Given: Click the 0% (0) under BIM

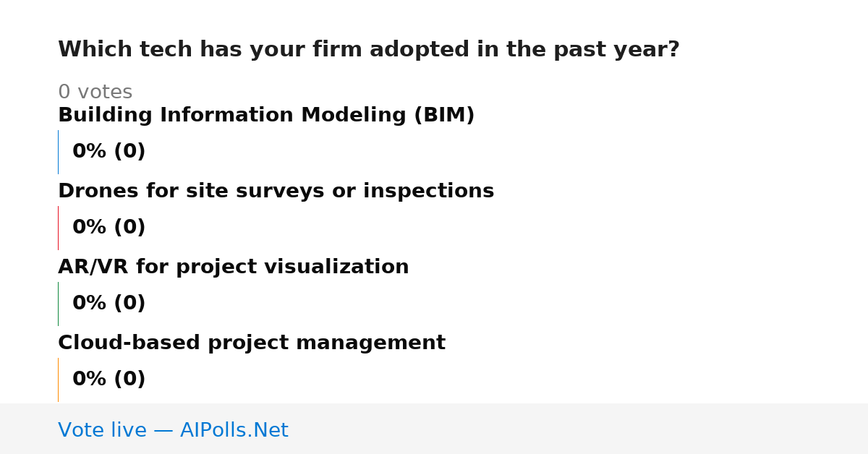Looking at the screenshot, I should pyautogui.click(x=109, y=152).
